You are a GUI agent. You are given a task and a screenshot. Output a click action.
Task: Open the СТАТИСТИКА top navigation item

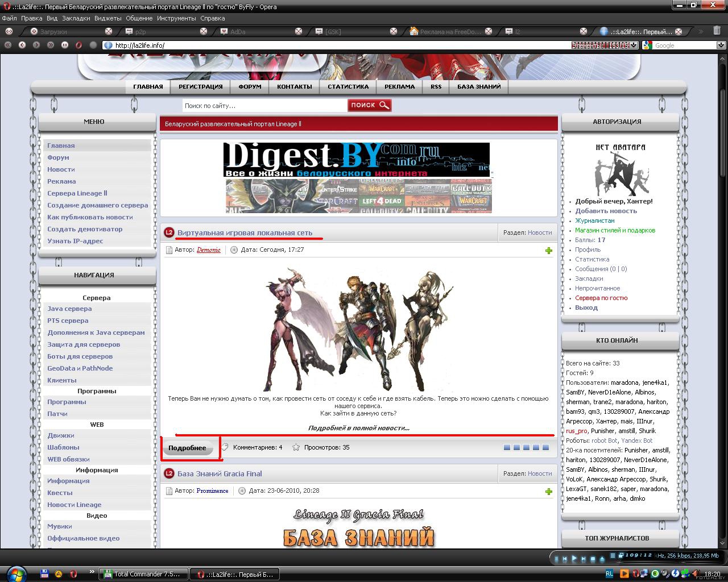[348, 86]
